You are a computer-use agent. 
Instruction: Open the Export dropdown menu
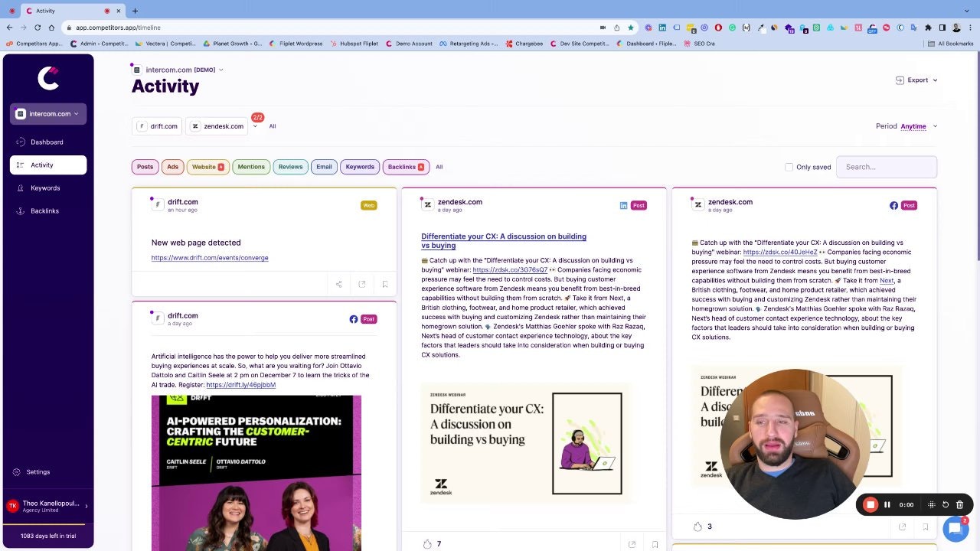pos(917,80)
